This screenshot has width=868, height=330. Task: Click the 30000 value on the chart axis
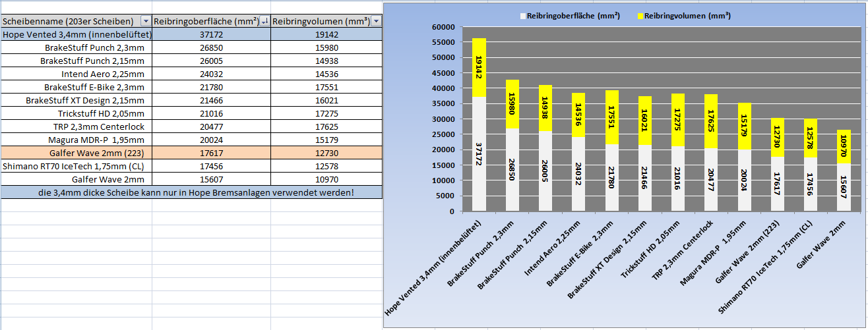(x=444, y=119)
